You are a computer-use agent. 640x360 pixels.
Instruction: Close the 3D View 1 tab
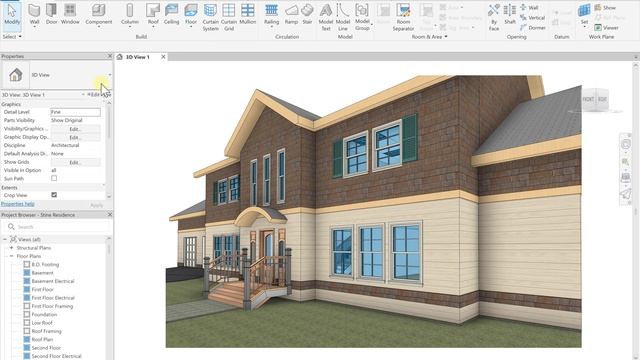pos(163,57)
